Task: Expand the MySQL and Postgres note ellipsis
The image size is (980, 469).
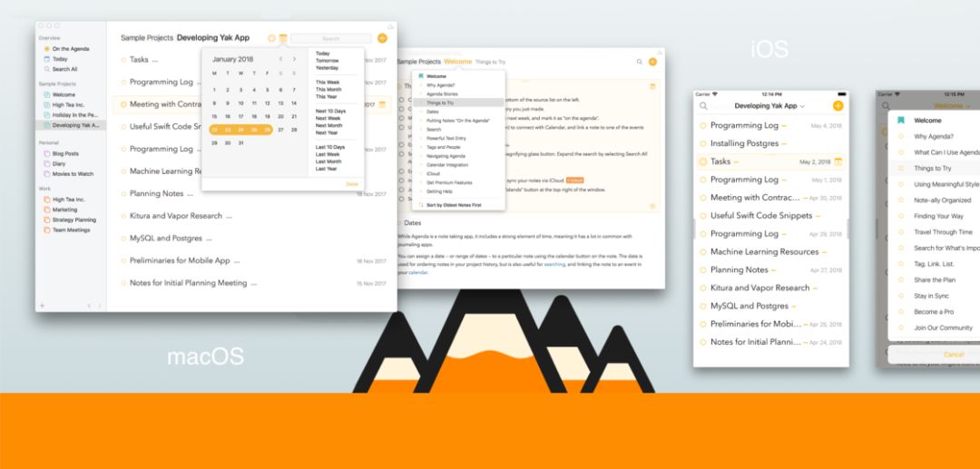Action: point(209,239)
